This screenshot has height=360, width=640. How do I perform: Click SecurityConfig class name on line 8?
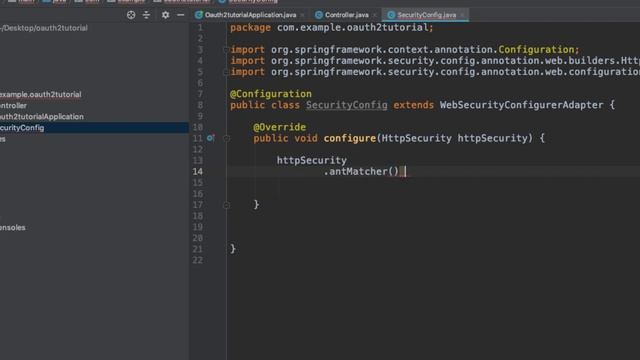pyautogui.click(x=347, y=105)
